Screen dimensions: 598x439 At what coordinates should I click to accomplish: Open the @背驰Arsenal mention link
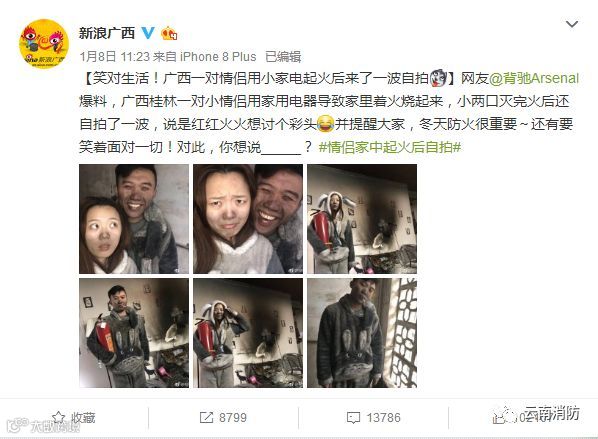(x=534, y=78)
